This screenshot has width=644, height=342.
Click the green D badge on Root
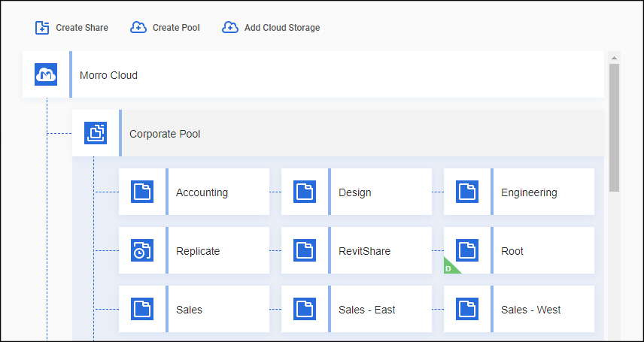point(449,268)
